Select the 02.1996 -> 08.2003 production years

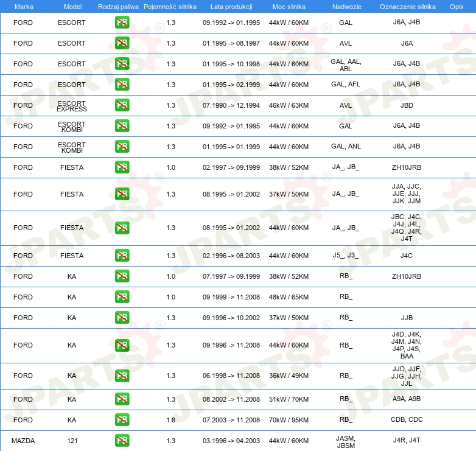coord(231,256)
